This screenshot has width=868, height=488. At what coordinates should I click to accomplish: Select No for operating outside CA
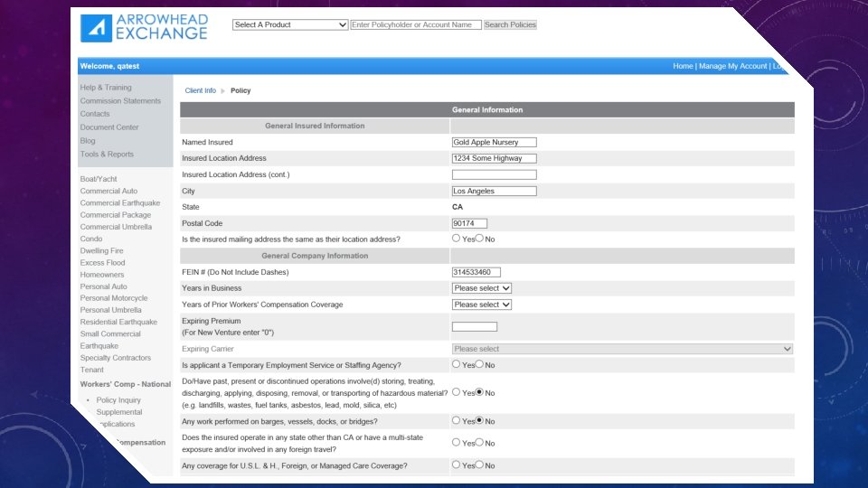click(479, 443)
